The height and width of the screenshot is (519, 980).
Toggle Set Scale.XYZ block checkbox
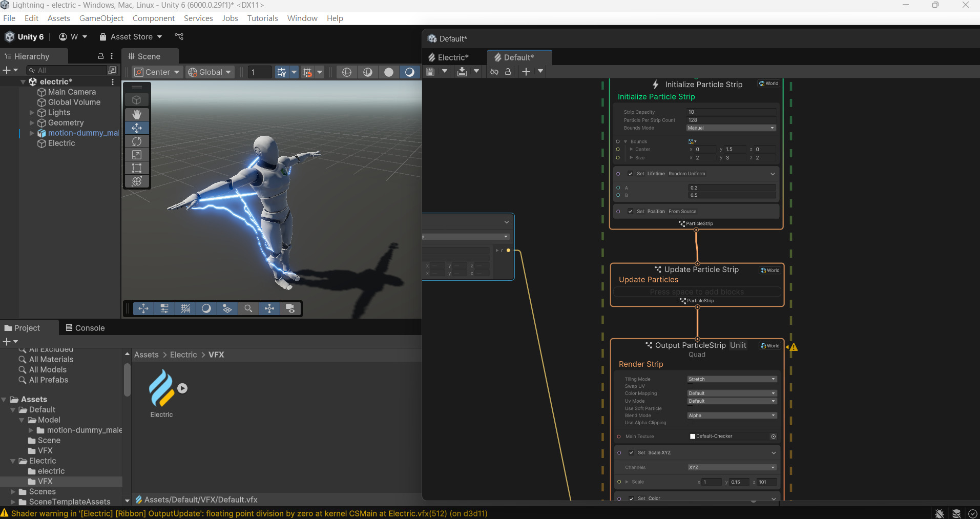click(632, 453)
